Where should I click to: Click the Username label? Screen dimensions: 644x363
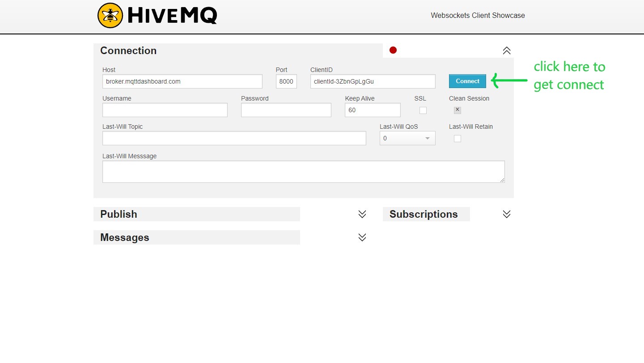tap(117, 98)
